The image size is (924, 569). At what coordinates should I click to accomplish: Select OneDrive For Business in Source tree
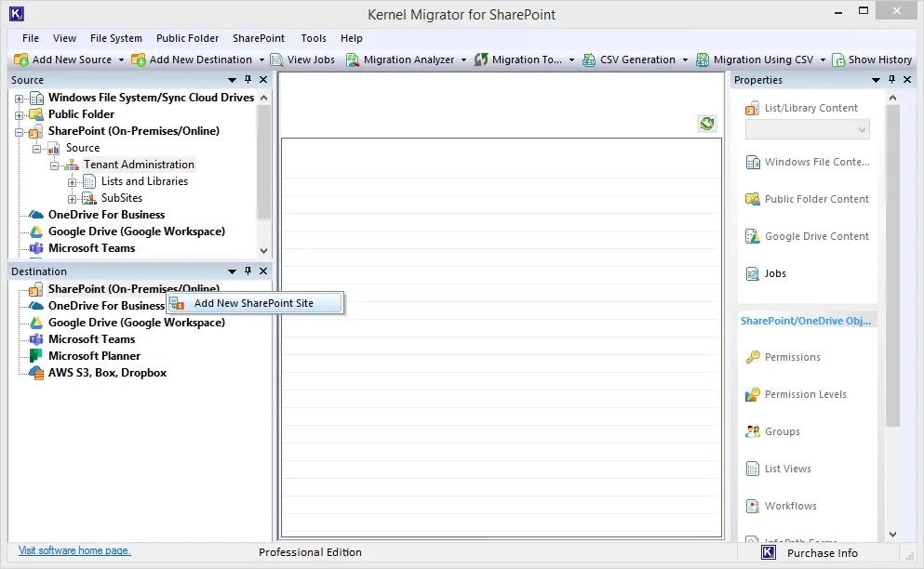coord(106,215)
